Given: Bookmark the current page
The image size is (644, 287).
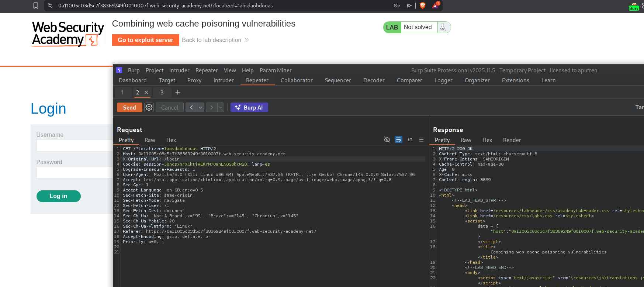Looking at the screenshot, I should pyautogui.click(x=36, y=6).
